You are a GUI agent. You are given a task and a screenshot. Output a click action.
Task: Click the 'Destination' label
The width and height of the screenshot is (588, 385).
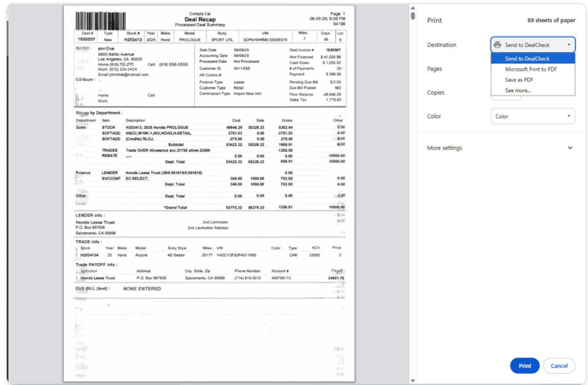click(442, 45)
